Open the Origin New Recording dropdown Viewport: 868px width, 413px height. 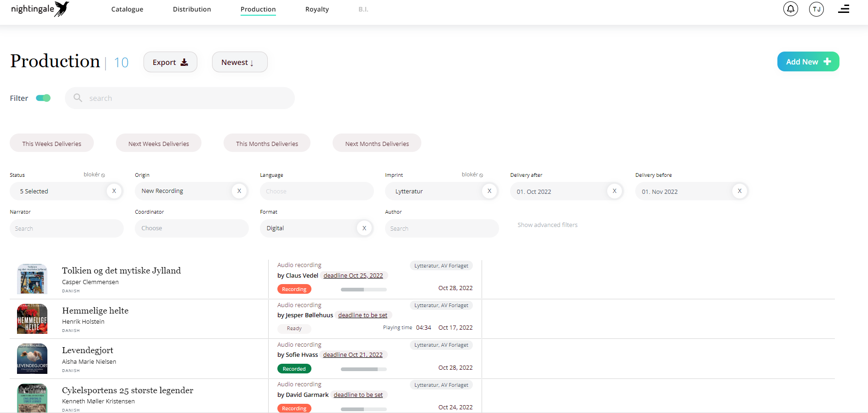pyautogui.click(x=192, y=191)
